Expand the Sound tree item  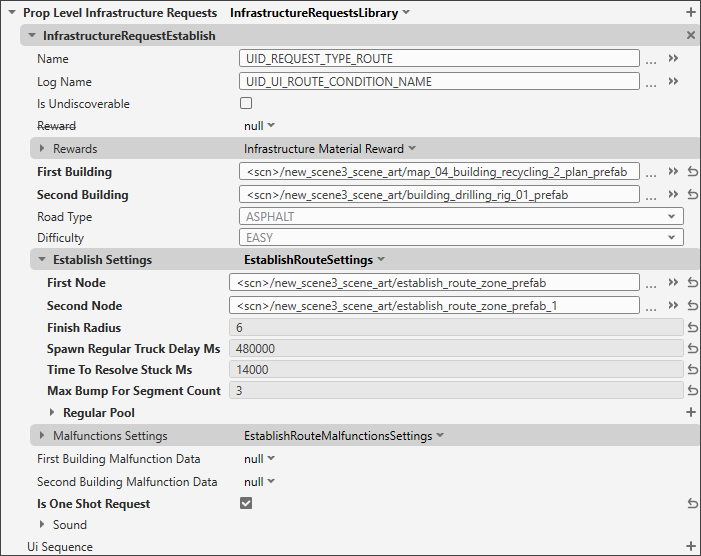coord(42,524)
